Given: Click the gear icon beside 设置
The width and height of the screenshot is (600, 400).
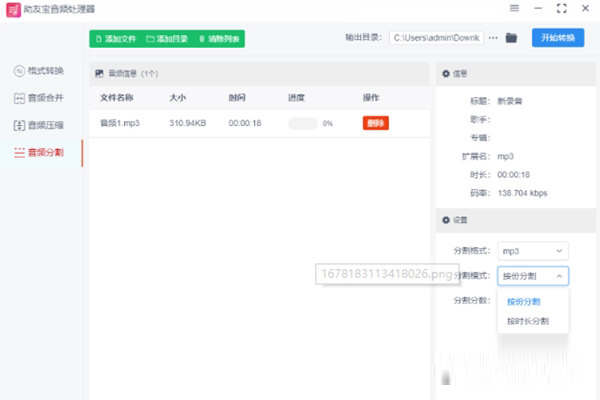Looking at the screenshot, I should 446,220.
